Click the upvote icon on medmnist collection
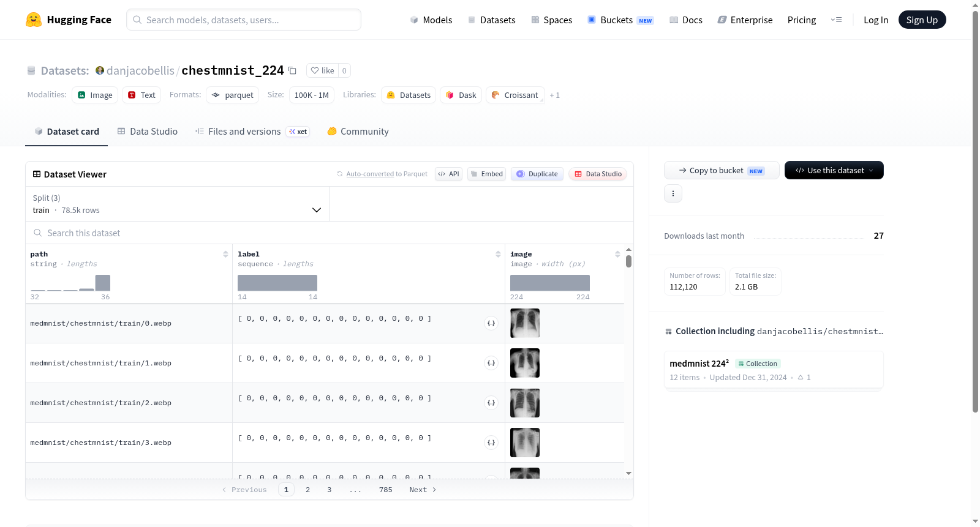 tap(801, 377)
